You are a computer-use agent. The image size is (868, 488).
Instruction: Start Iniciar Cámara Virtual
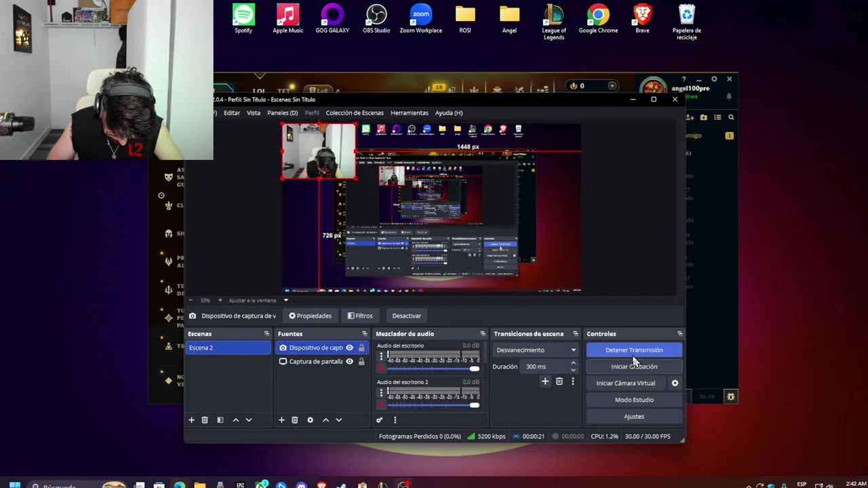[626, 383]
